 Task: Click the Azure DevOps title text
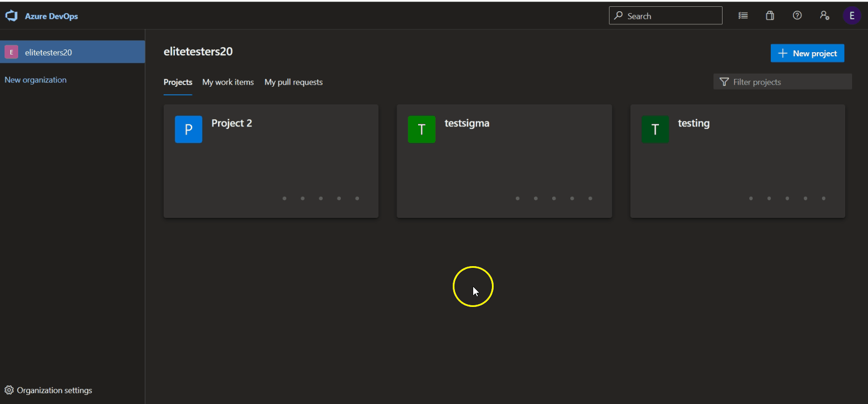pos(52,16)
